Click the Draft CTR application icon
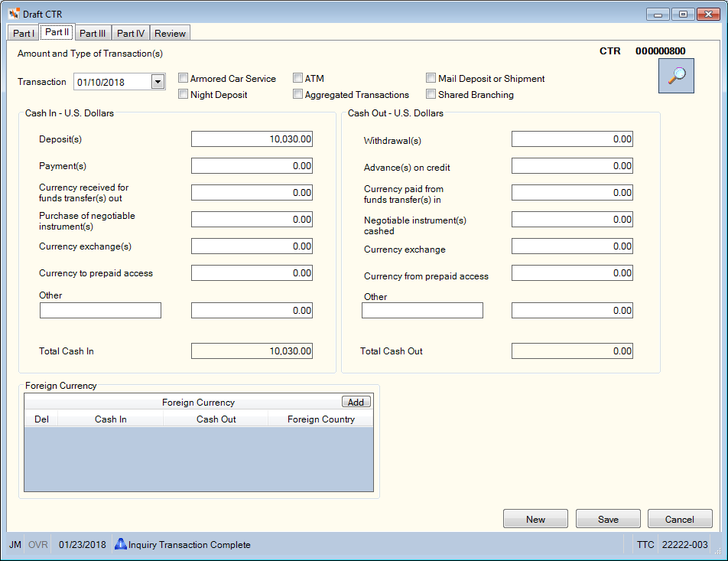Screen dimensions: 728x561 click(x=14, y=14)
